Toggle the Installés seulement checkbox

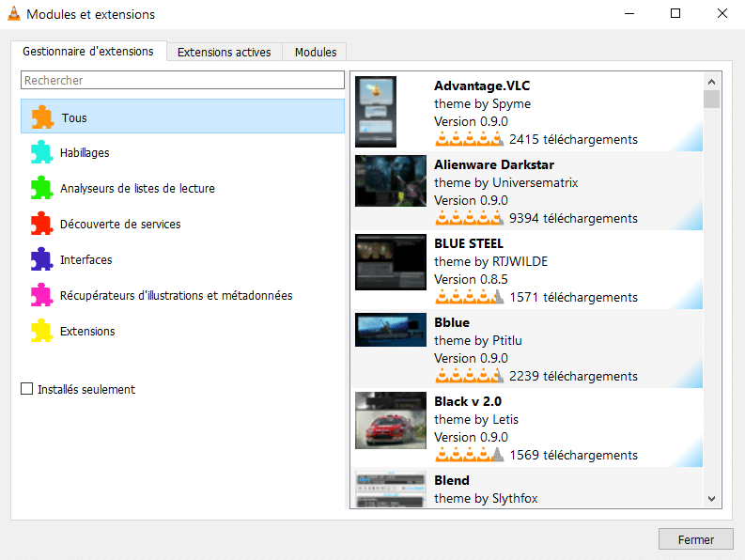tap(27, 389)
